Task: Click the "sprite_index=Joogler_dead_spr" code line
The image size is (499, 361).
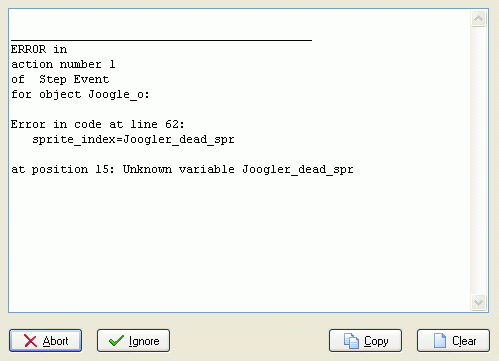Action: 133,139
